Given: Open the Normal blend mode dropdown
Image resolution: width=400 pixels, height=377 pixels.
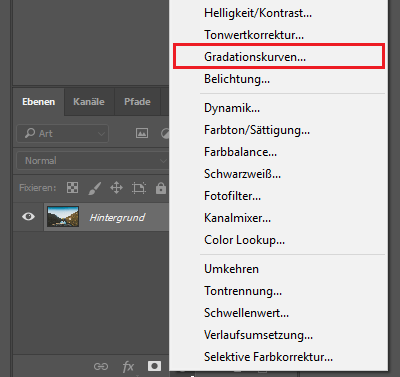Looking at the screenshot, I should click(93, 161).
